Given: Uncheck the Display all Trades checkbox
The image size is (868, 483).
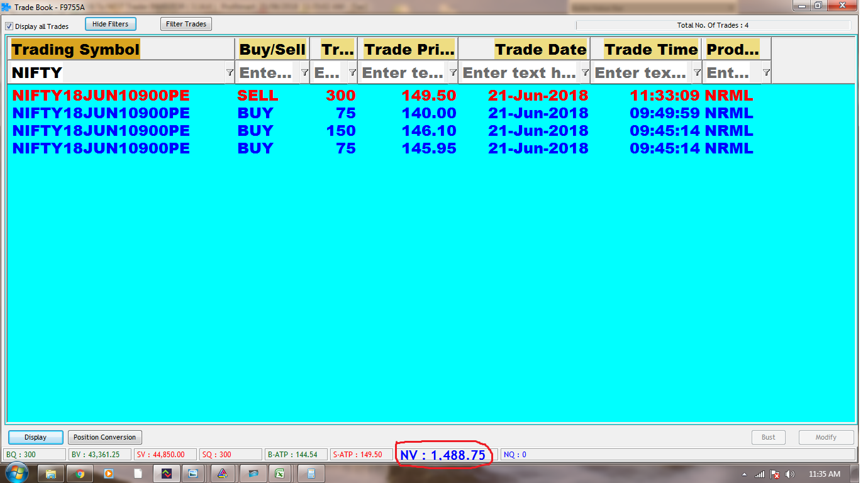Looking at the screenshot, I should pyautogui.click(x=9, y=26).
